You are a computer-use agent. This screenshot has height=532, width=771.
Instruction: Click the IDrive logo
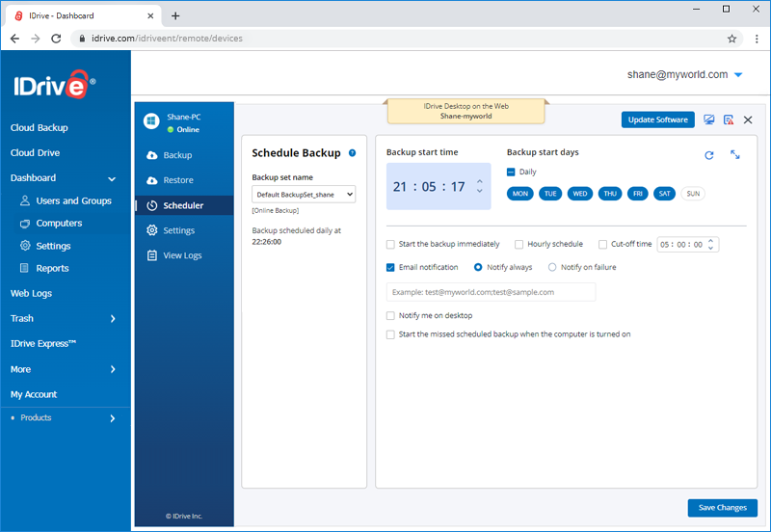pos(54,85)
